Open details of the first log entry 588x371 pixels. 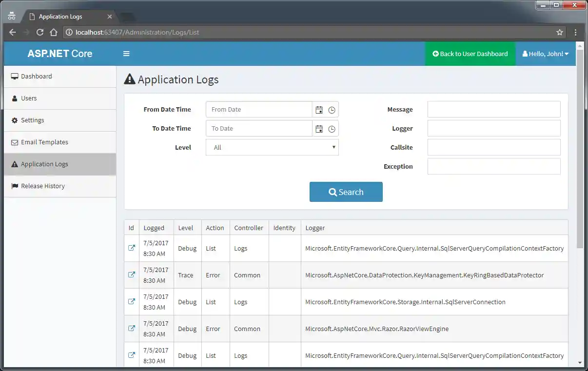click(131, 248)
